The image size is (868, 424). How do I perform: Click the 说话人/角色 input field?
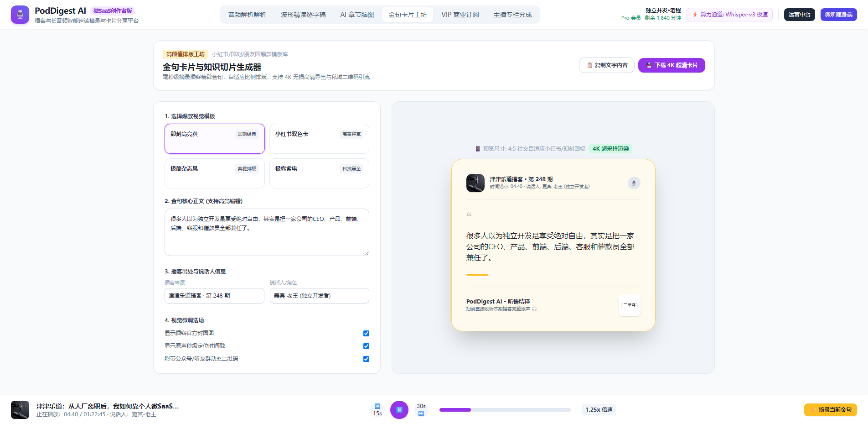(x=319, y=296)
